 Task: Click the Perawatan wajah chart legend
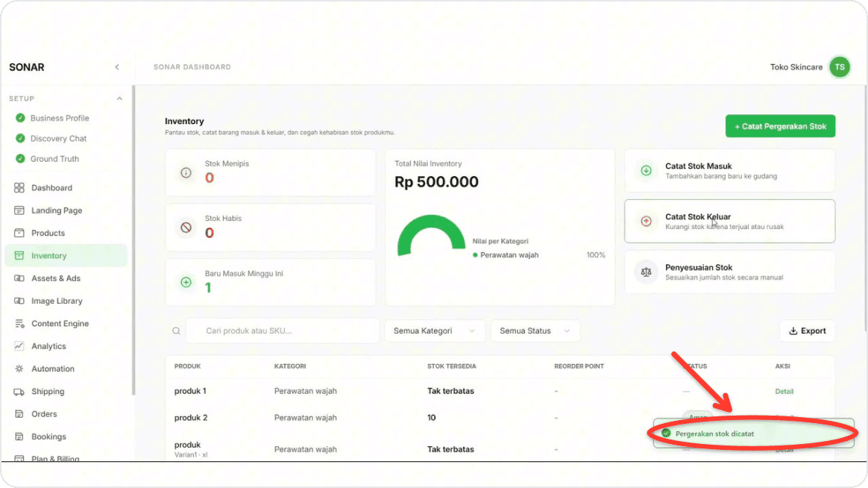point(506,255)
